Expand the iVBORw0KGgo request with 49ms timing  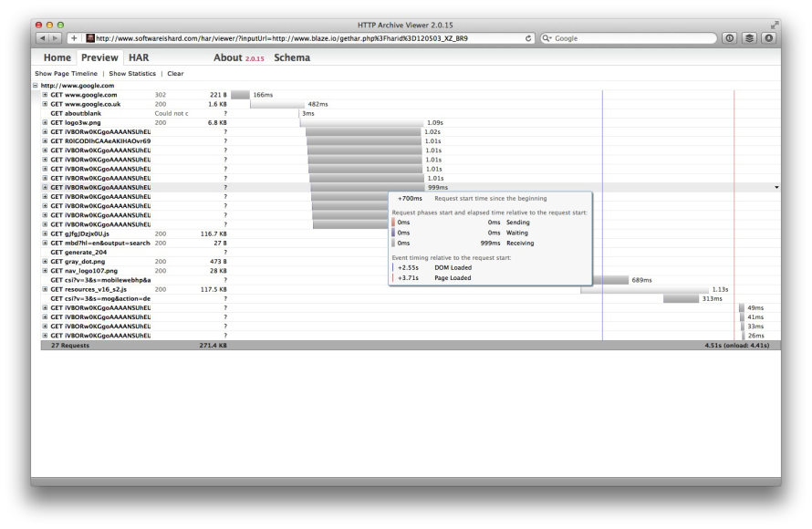click(x=45, y=307)
